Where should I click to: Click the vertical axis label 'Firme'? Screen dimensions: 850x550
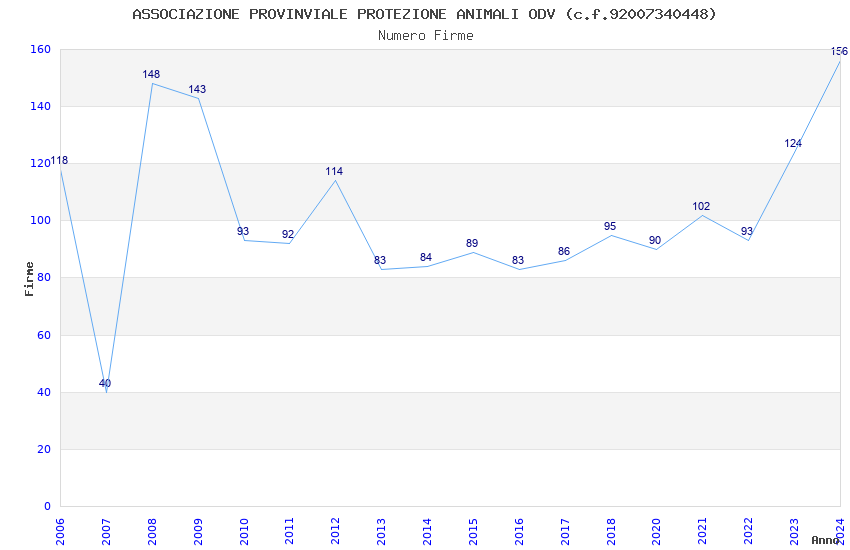[x=29, y=279]
